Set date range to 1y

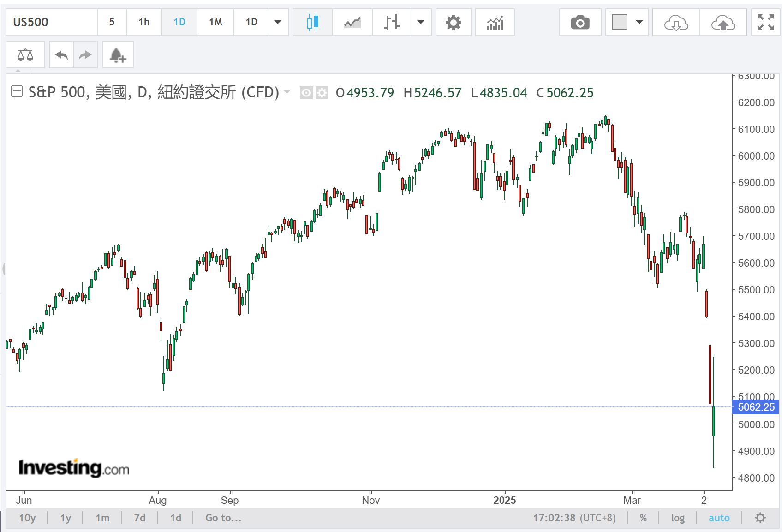tap(66, 518)
